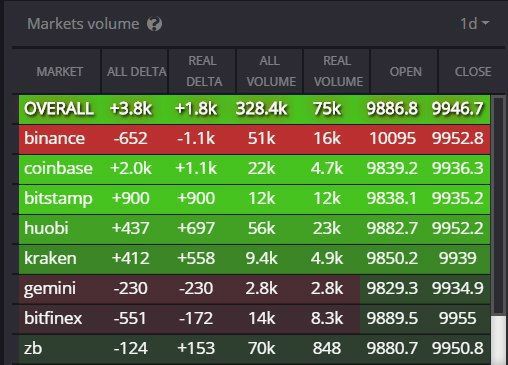This screenshot has height=365, width=508.
Task: Click the vertical scrollbar thumb of the table
Action: click(499, 340)
